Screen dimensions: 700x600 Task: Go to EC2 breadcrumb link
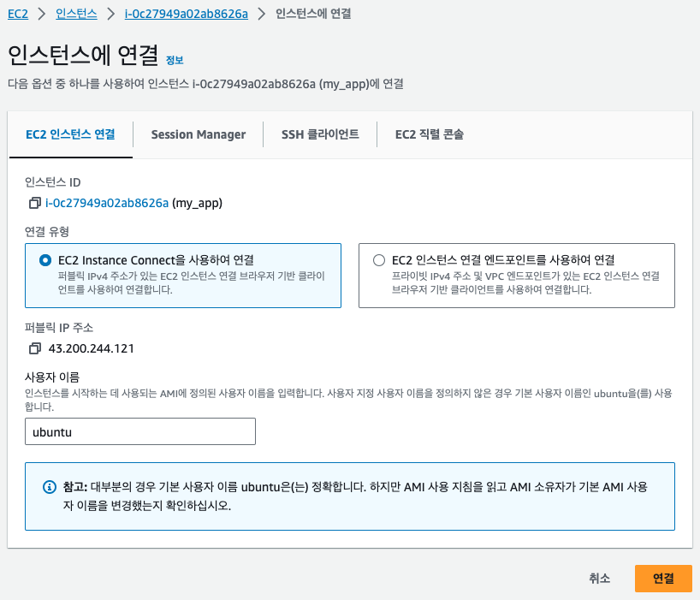pyautogui.click(x=18, y=15)
